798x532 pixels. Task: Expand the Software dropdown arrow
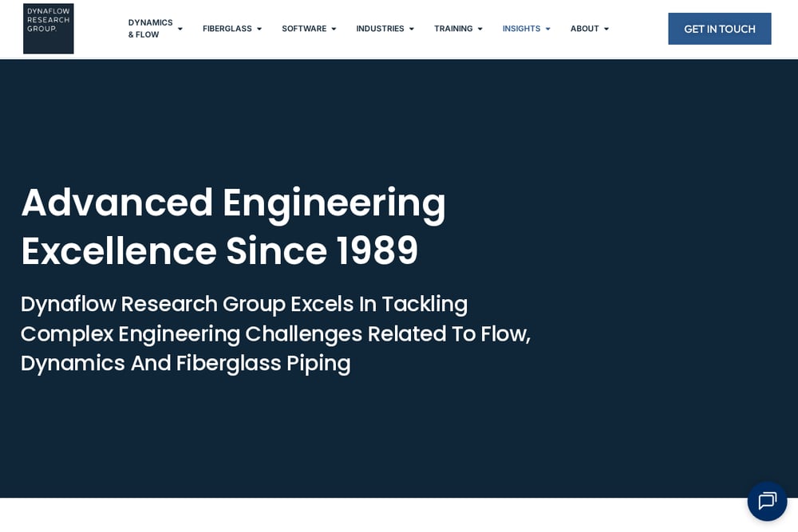click(334, 29)
